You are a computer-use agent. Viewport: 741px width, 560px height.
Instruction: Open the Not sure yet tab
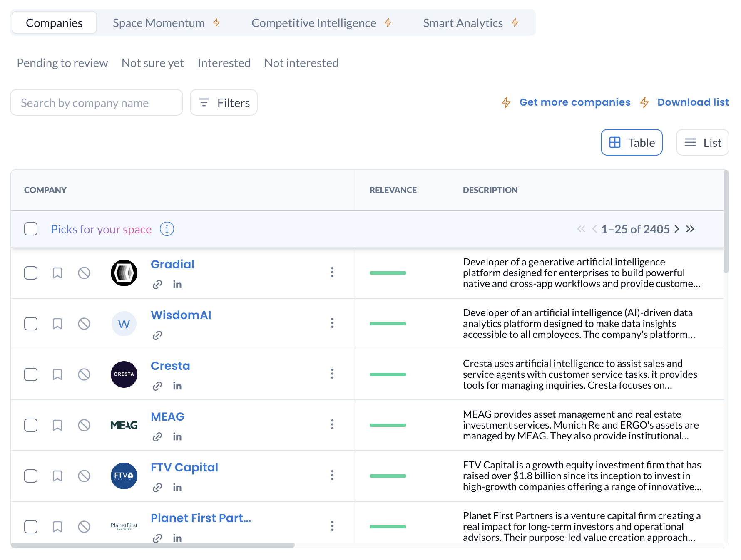coord(152,63)
